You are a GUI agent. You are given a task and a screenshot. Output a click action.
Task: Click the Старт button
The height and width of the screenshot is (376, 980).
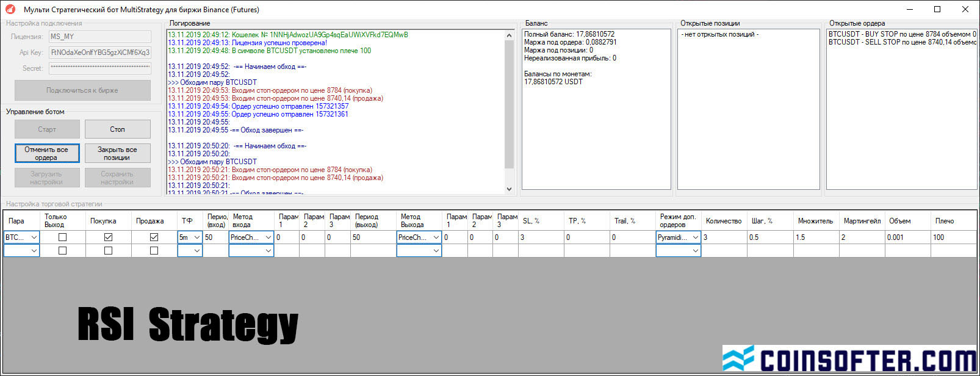(x=47, y=129)
